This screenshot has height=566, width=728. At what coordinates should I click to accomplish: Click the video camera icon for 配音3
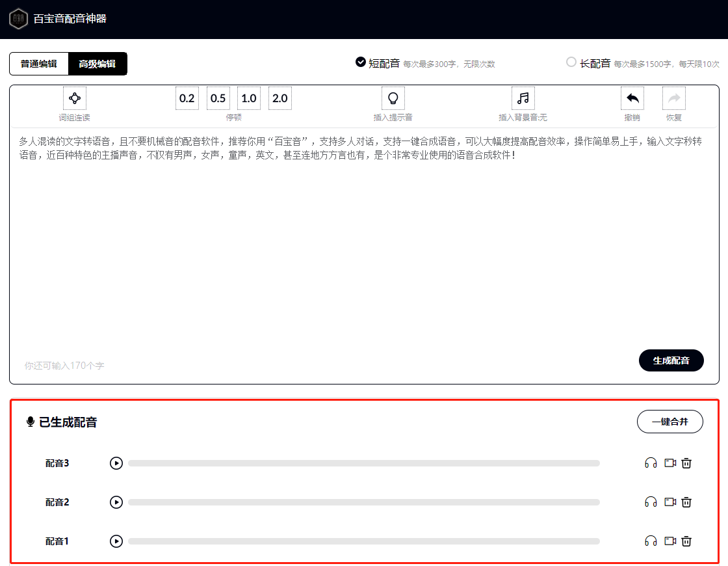click(670, 463)
